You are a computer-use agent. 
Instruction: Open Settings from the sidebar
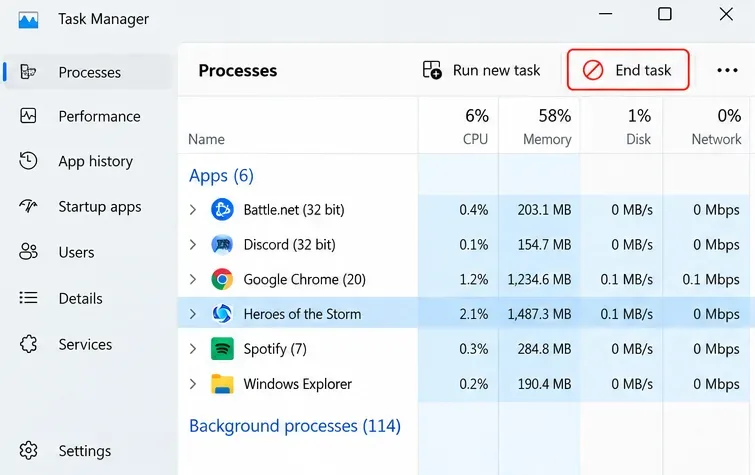pos(85,451)
